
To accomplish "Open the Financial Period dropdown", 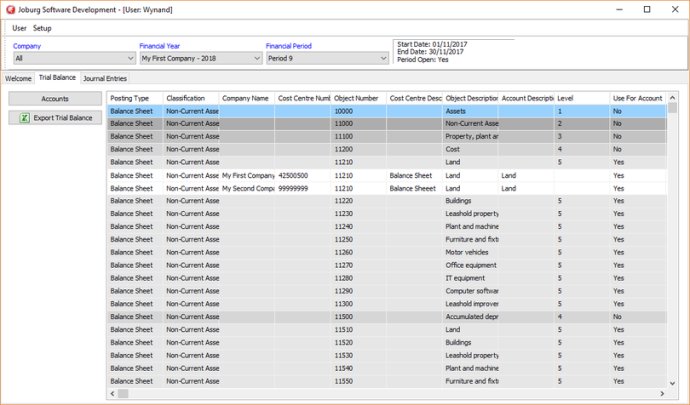I will [327, 58].
